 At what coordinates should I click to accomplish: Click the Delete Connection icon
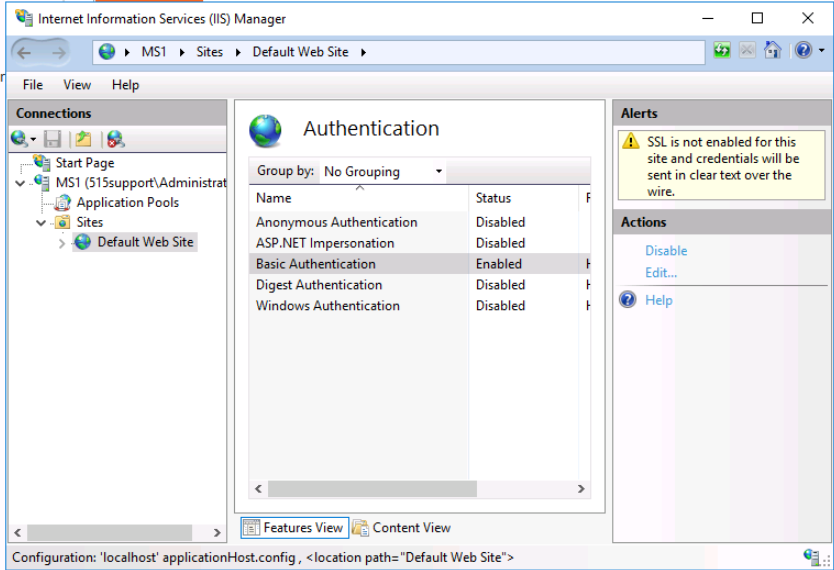(115, 139)
